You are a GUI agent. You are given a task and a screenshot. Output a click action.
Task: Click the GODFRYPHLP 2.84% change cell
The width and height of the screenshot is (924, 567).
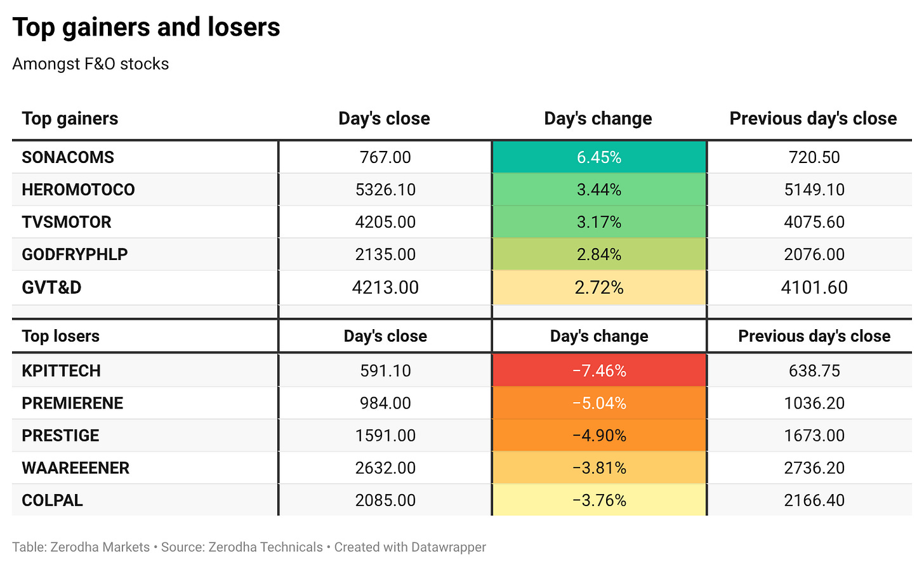(599, 254)
